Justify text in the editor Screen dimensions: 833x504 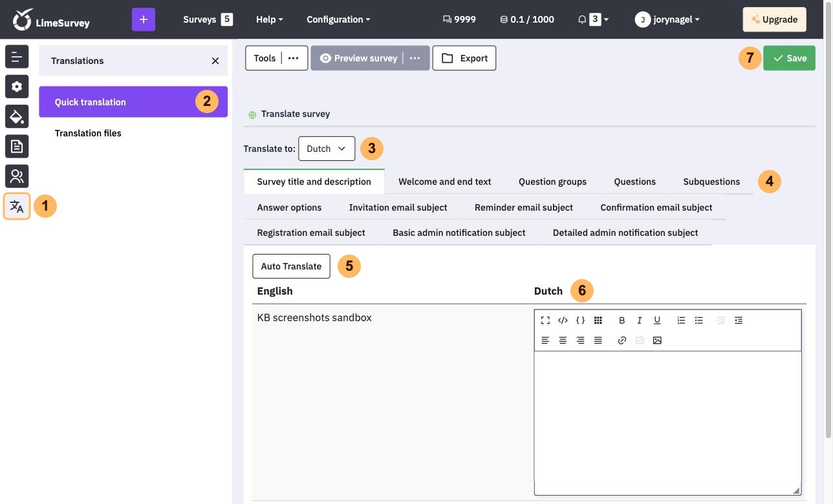click(598, 341)
